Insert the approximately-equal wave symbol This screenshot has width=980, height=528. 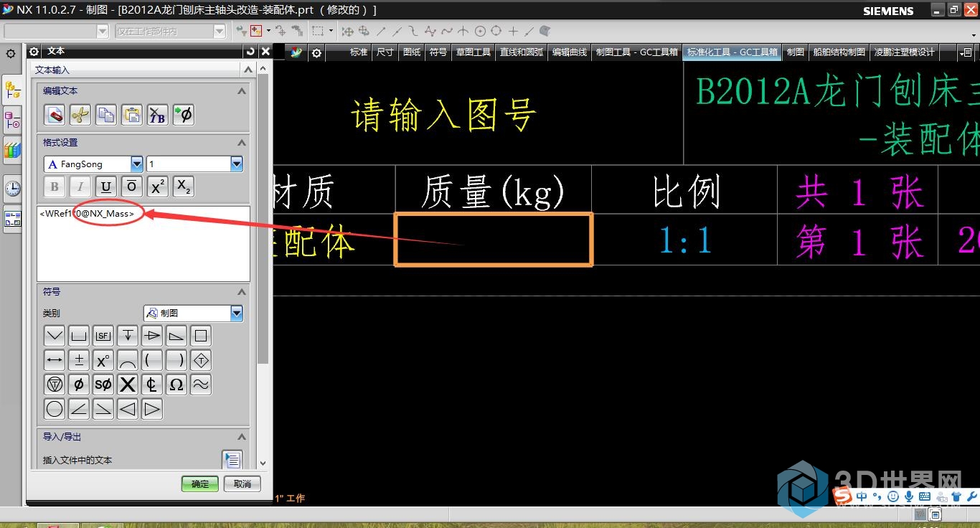[201, 385]
